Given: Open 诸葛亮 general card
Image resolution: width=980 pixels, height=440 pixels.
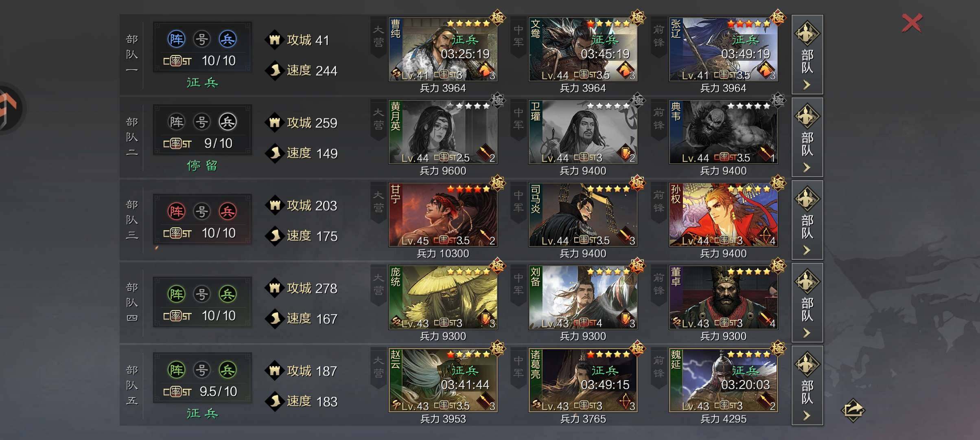Looking at the screenshot, I should pos(583,380).
